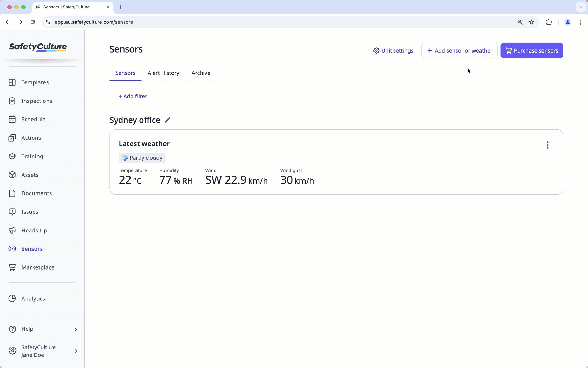Open the Sensors signal icon
Viewport: 588px width, 368px height.
point(12,249)
